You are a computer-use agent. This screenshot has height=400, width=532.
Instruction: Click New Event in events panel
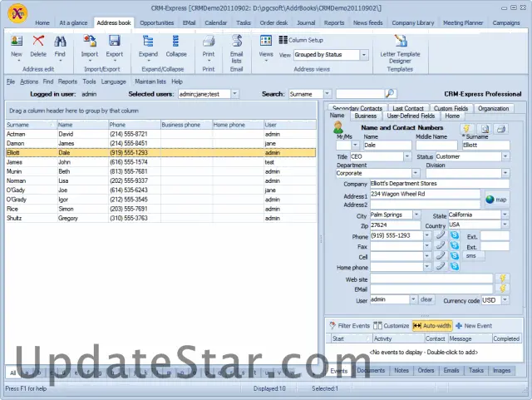tap(474, 326)
